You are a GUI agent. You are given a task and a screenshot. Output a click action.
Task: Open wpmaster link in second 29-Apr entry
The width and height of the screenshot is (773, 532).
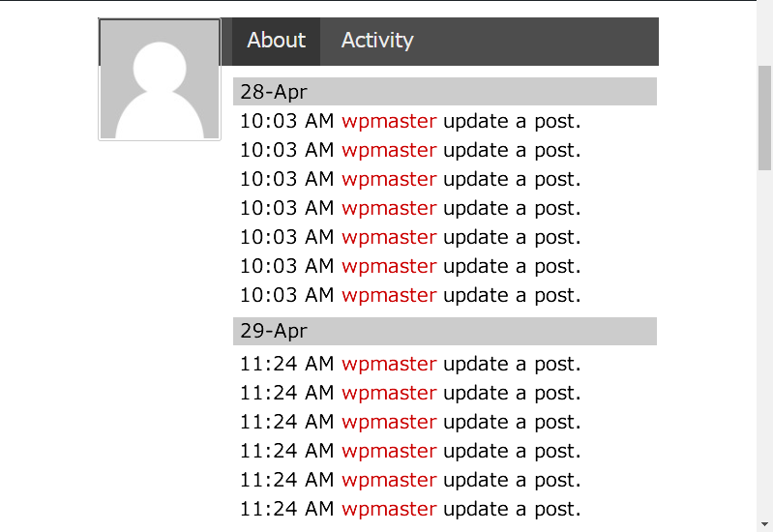coord(389,394)
